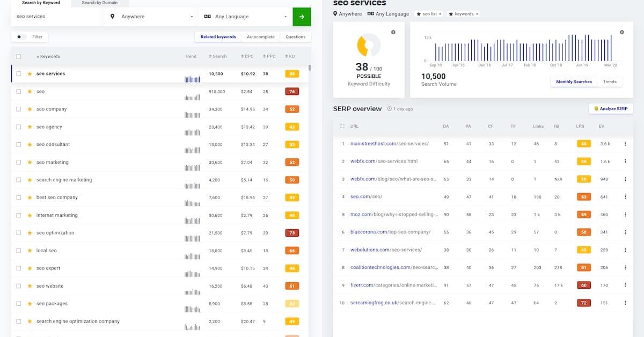Click the location pin icon beside Anywhere
Viewport: 644px width, 337px height.
coord(113,17)
